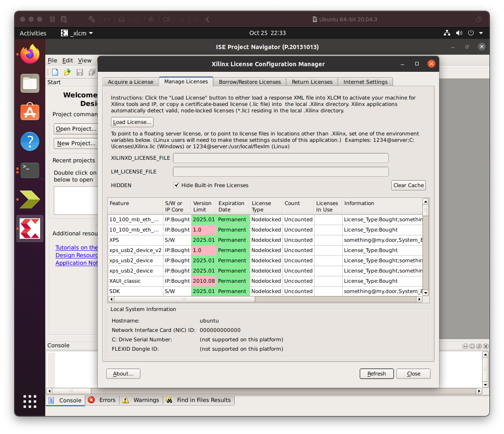Open the _xlcm application menu dropdown
Screen dimensions: 504x434
pyautogui.click(x=77, y=33)
